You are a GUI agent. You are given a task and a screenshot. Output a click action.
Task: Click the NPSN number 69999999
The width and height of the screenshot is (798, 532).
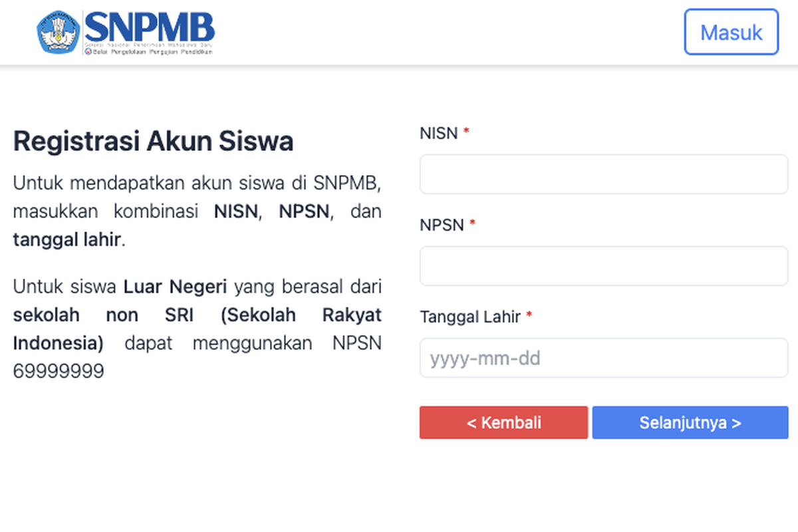click(59, 371)
